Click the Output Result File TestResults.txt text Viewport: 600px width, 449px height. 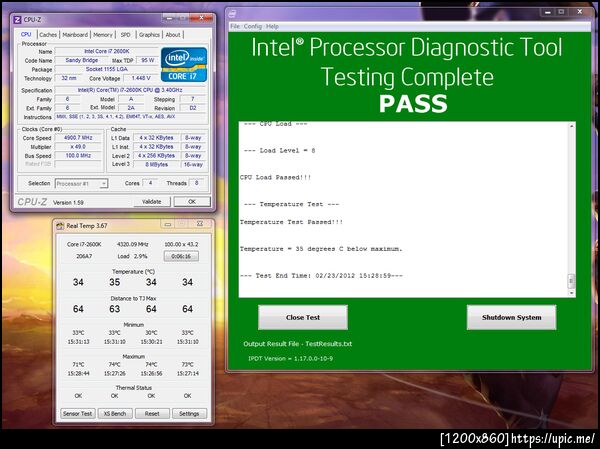point(298,344)
